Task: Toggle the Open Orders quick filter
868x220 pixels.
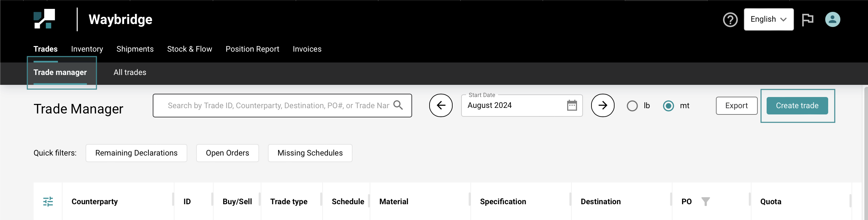Action: tap(227, 153)
